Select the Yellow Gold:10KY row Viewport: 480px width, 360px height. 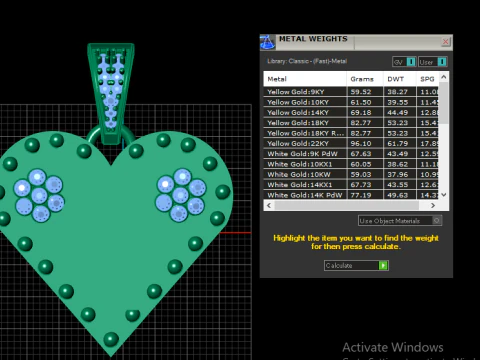(x=351, y=102)
